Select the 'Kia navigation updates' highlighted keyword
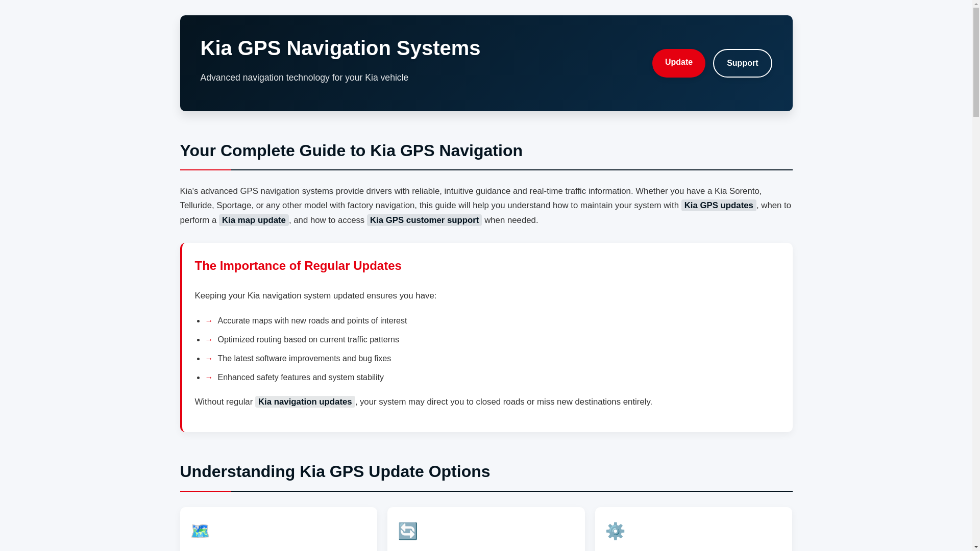 (305, 402)
